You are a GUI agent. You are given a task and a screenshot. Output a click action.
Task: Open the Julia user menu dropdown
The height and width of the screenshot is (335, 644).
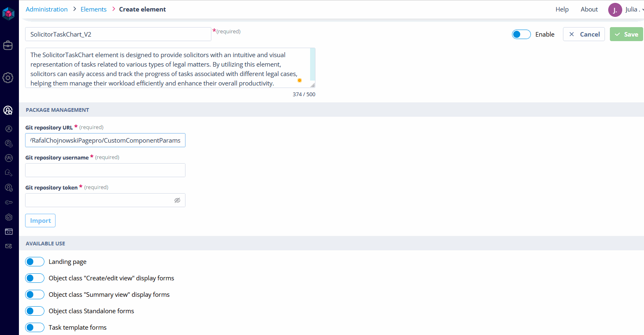tap(635, 9)
